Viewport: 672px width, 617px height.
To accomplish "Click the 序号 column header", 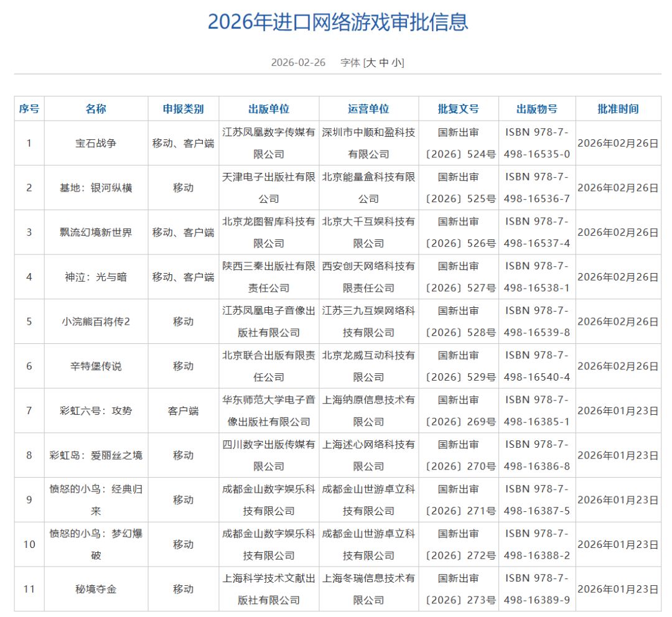I will pos(29,109).
